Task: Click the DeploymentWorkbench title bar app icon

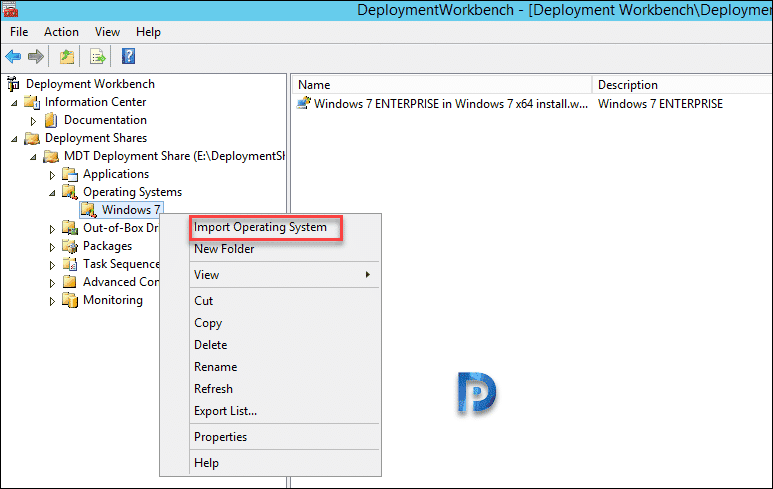Action: click(x=10, y=9)
